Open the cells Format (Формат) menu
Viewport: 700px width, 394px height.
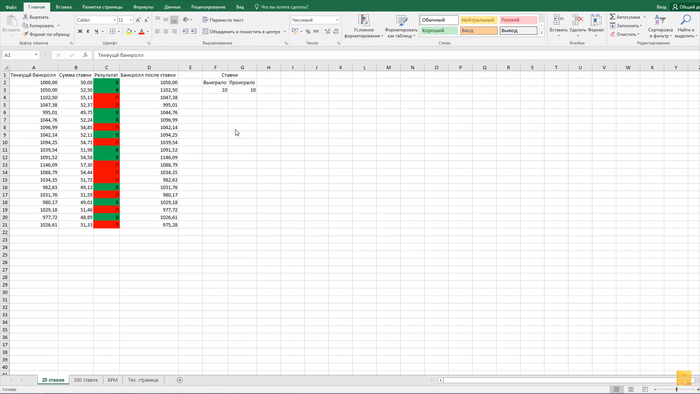(596, 25)
